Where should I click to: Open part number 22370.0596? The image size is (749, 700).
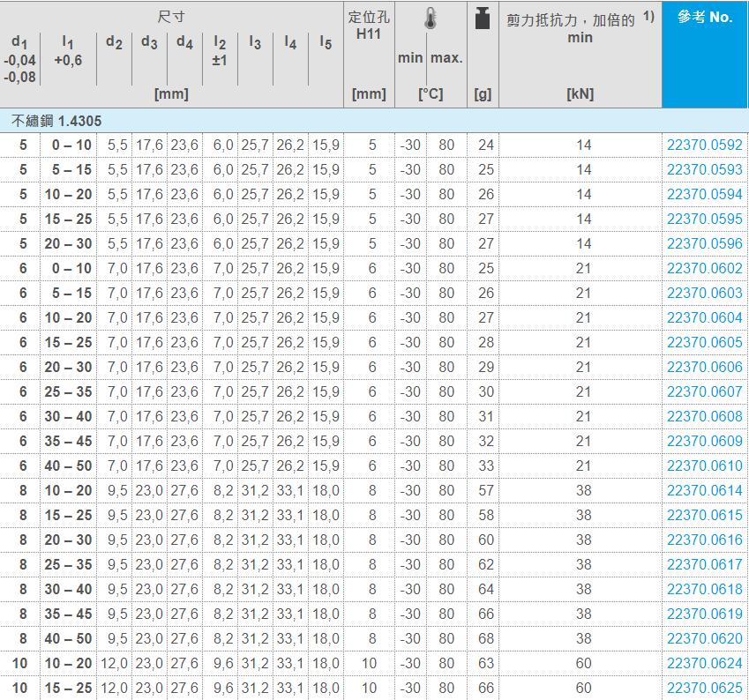point(704,243)
